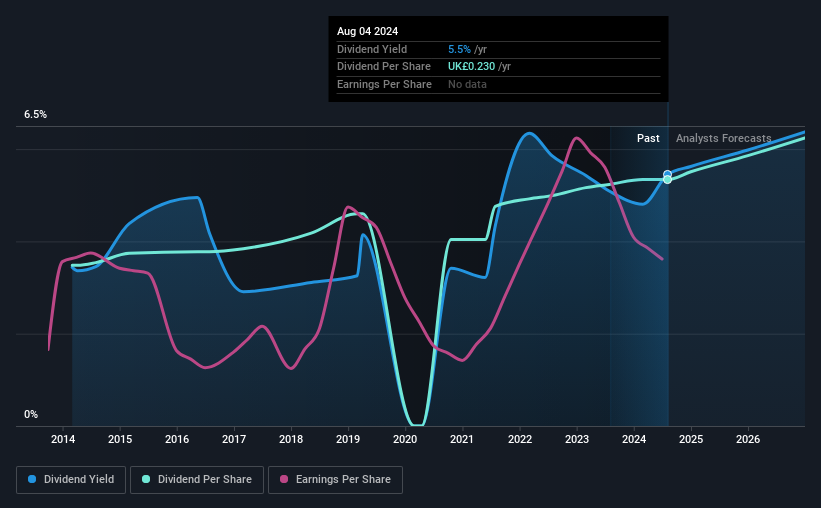
Task: Select the 2016 axis year label
Action: tap(177, 439)
